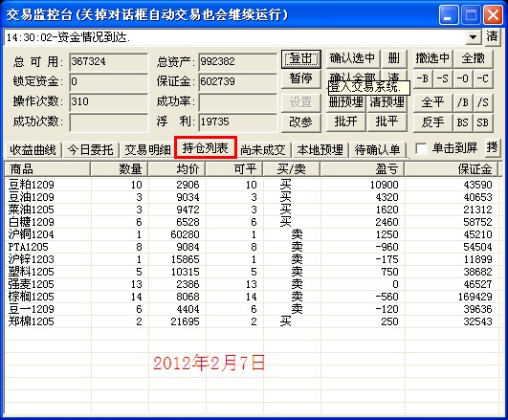508x420 pixels.
Task: Click the 登出 logout button
Action: click(x=301, y=58)
